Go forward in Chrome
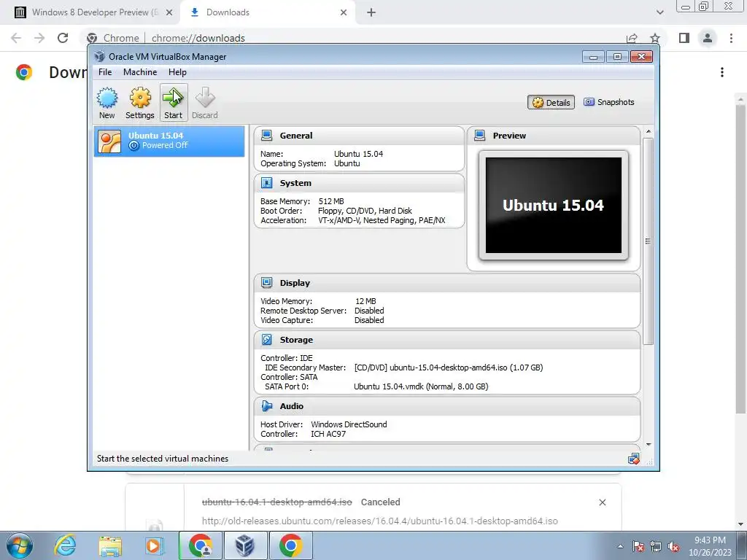The height and width of the screenshot is (560, 747). coord(39,38)
